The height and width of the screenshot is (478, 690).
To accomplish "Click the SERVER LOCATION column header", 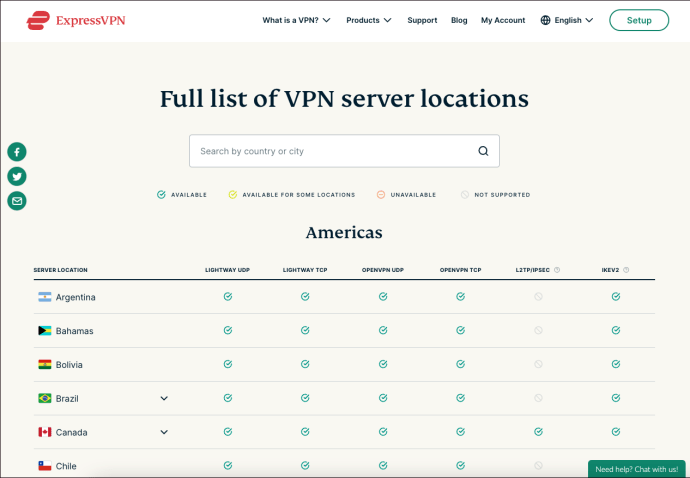I will 60,270.
